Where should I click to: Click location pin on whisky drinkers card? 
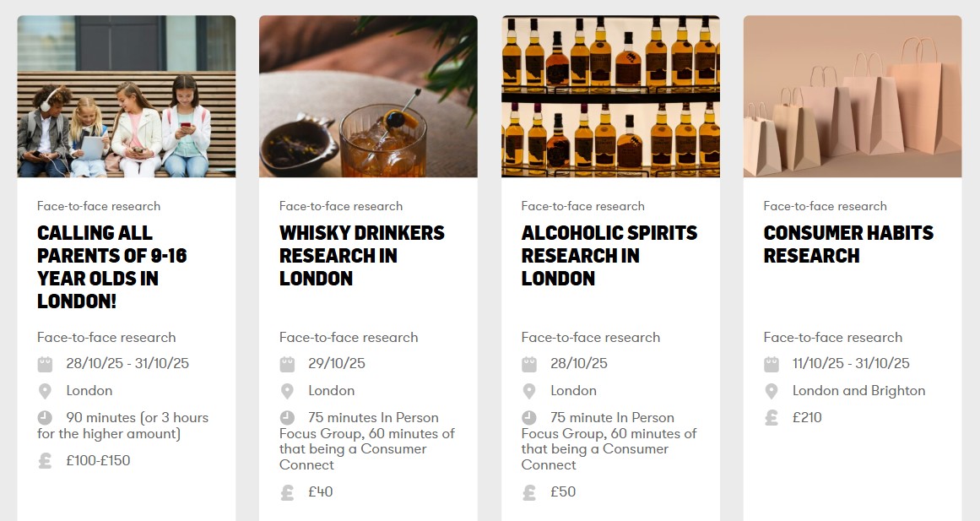pyautogui.click(x=287, y=391)
